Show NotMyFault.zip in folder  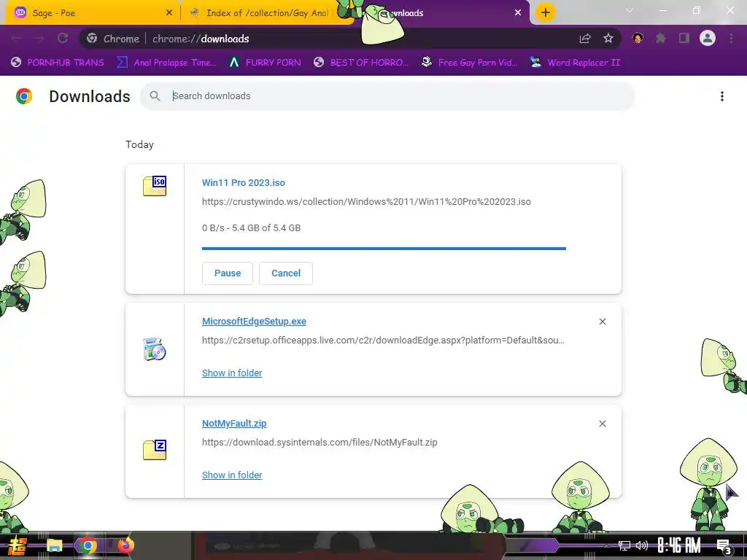pos(232,475)
